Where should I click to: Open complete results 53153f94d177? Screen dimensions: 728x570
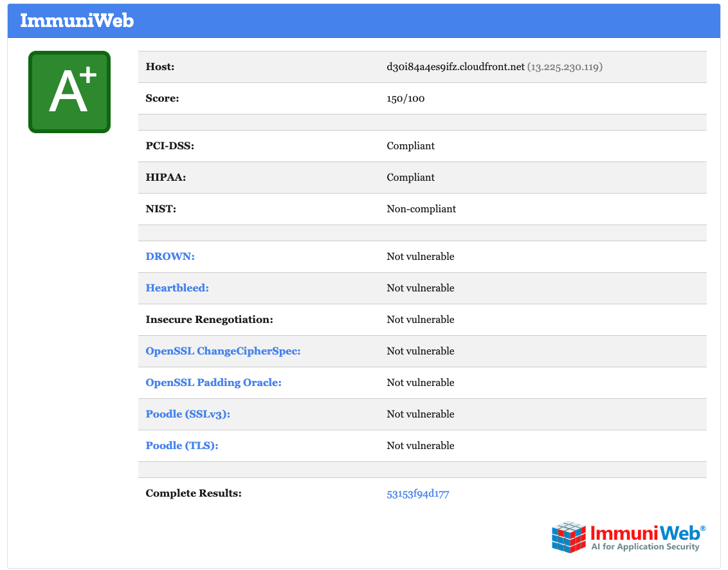[x=418, y=493]
